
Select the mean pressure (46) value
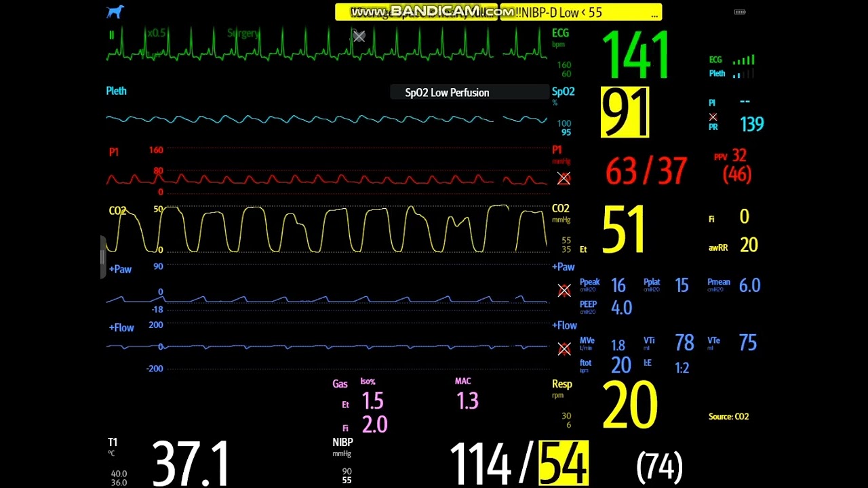(x=737, y=174)
